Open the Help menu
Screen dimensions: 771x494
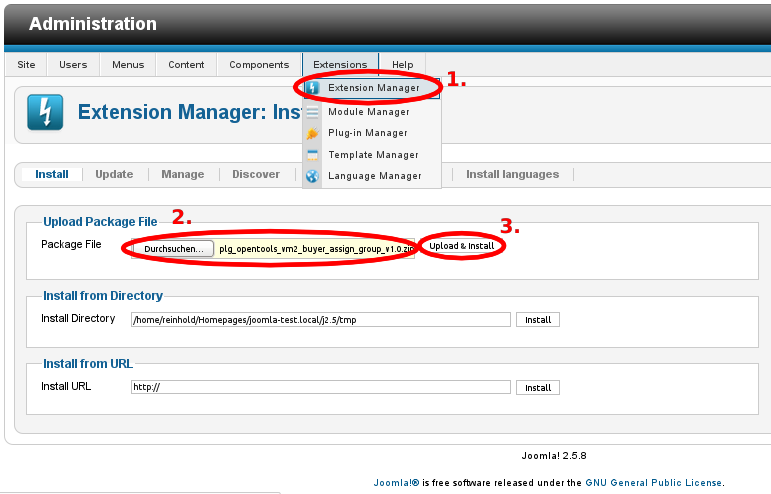point(403,65)
